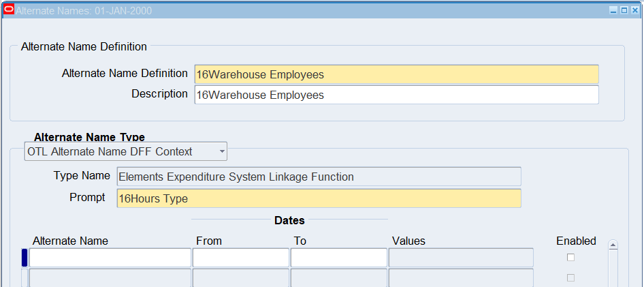Click the Prompt field with 16Hours Type
Image resolution: width=644 pixels, height=287 pixels.
click(319, 198)
